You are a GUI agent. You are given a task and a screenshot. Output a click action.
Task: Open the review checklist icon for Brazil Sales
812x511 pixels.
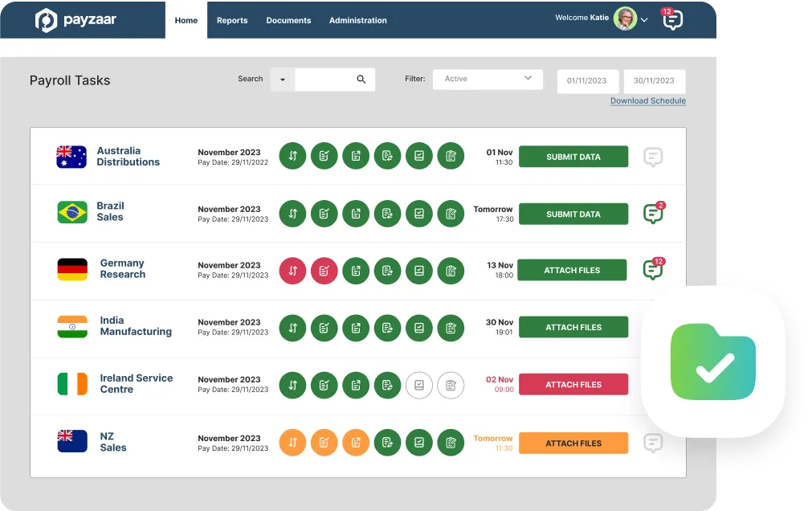[x=324, y=213]
